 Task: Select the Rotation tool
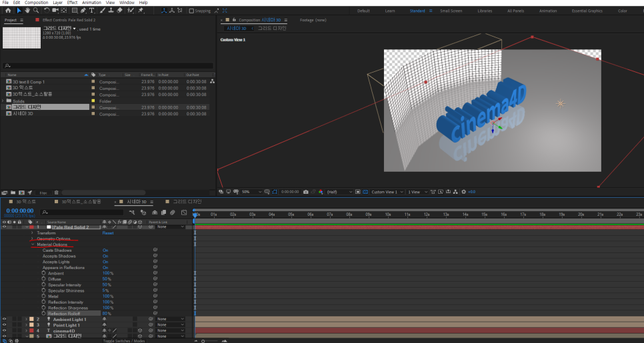tap(47, 11)
